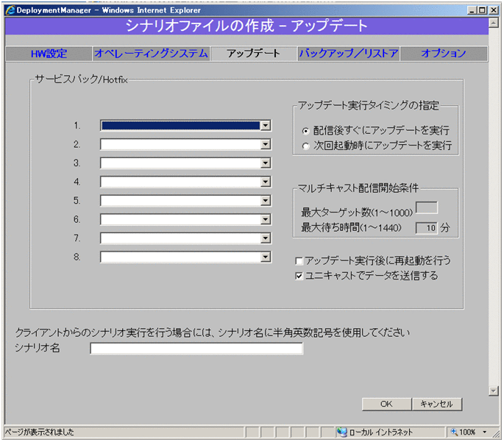
Task: Expand Service Pack/Hotfix dropdown number 3
Action: coord(265,163)
